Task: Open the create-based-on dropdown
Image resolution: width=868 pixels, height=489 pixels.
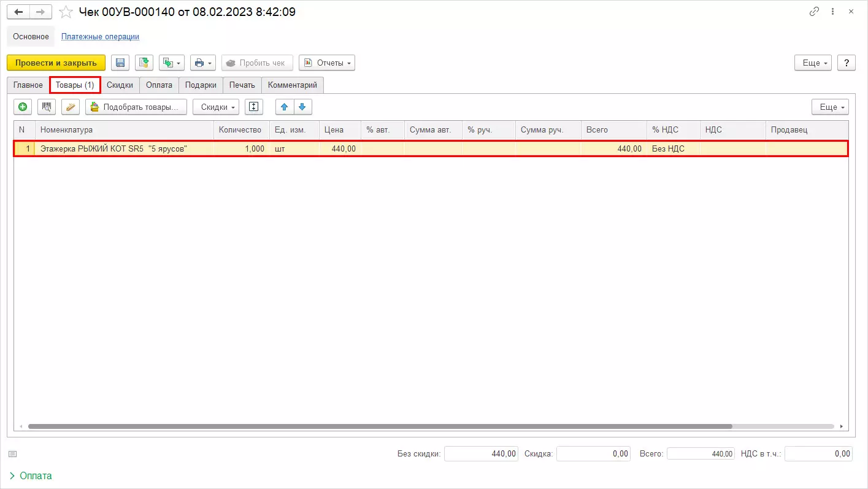Action: coord(172,63)
